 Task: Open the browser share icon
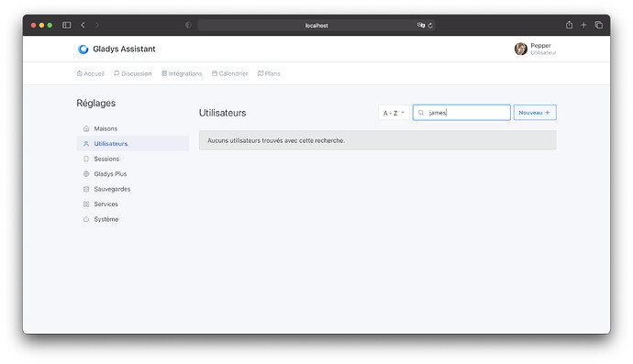pyautogui.click(x=569, y=25)
